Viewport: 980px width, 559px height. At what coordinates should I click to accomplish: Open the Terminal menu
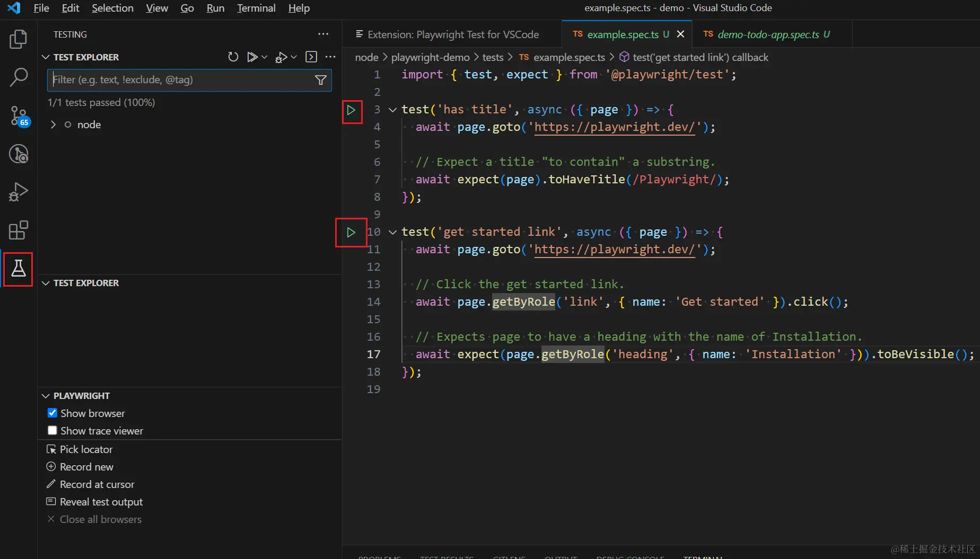[256, 8]
